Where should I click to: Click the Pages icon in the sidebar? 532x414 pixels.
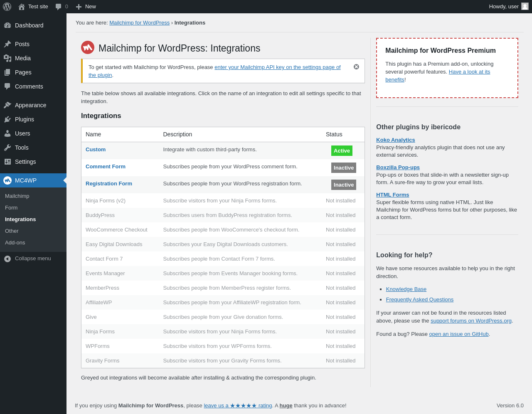pos(7,72)
